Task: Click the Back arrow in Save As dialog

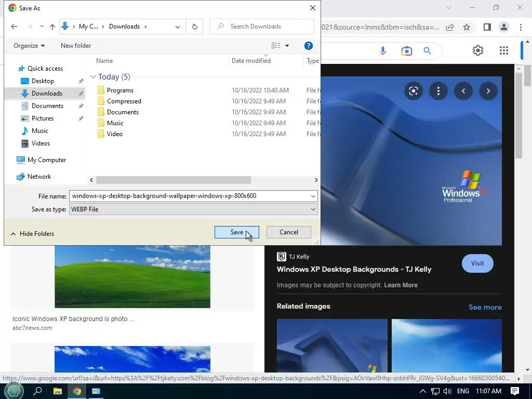Action: click(x=14, y=26)
